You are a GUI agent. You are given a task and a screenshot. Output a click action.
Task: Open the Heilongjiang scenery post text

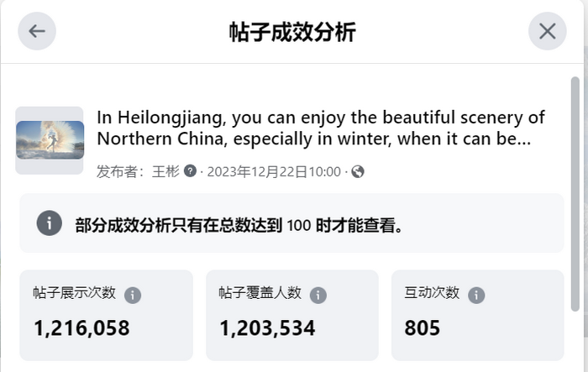point(321,128)
